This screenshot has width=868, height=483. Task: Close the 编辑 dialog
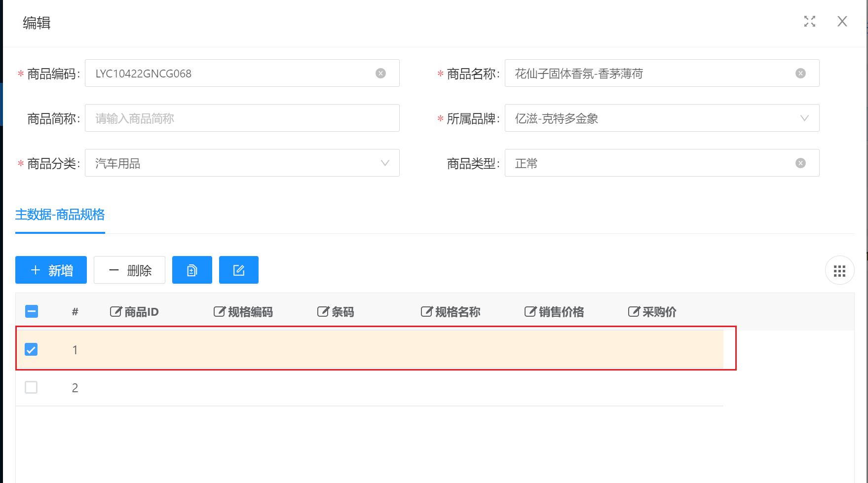pyautogui.click(x=842, y=21)
